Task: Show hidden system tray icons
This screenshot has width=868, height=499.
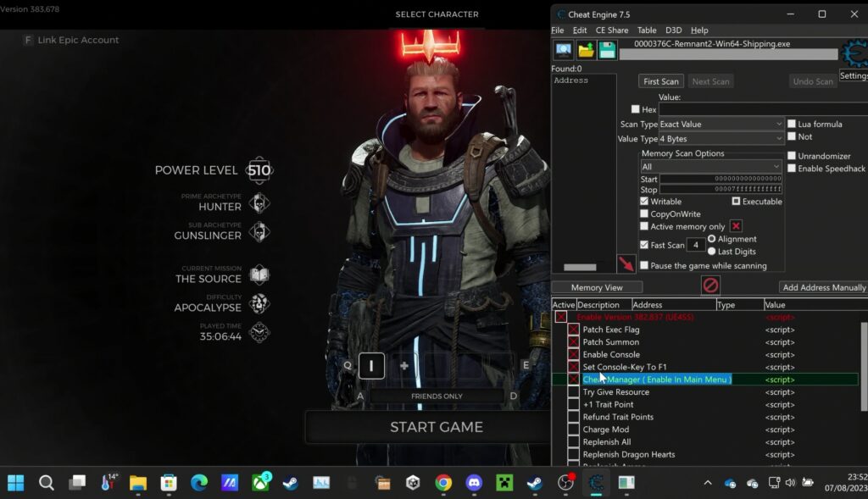Action: click(708, 483)
